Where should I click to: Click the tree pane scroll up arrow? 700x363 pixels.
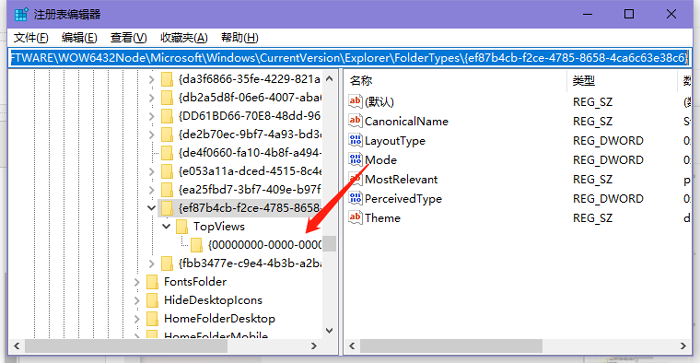329,79
